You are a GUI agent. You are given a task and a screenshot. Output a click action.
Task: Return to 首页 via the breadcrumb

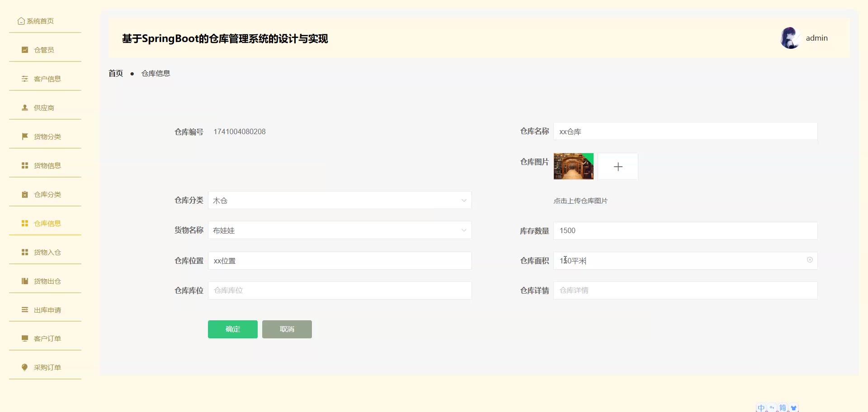click(x=116, y=73)
